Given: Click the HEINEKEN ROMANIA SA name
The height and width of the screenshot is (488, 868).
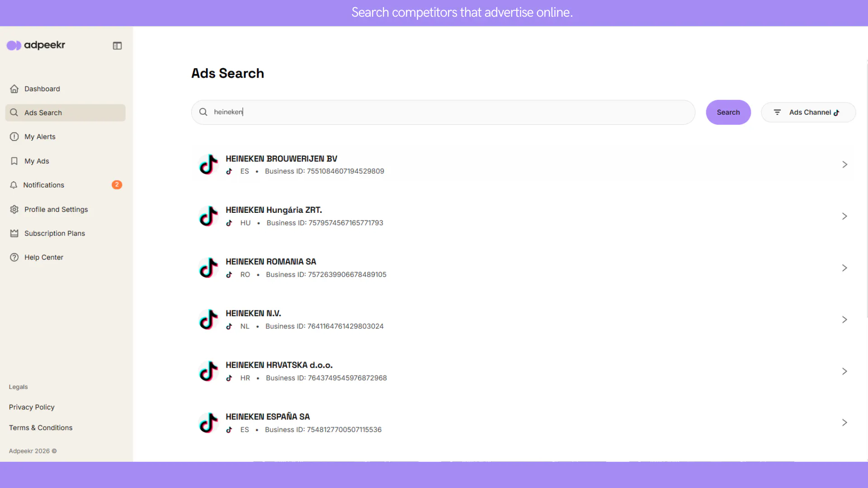Looking at the screenshot, I should coord(271,262).
